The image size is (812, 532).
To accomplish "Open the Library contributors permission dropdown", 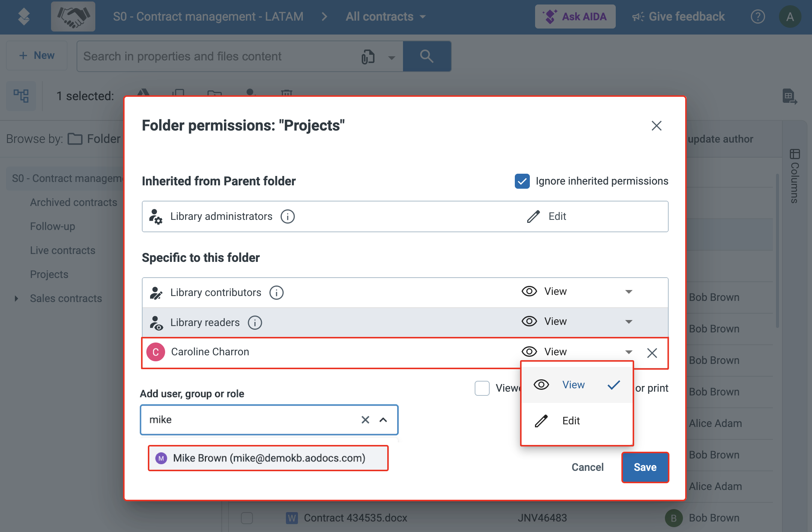I will 629,292.
